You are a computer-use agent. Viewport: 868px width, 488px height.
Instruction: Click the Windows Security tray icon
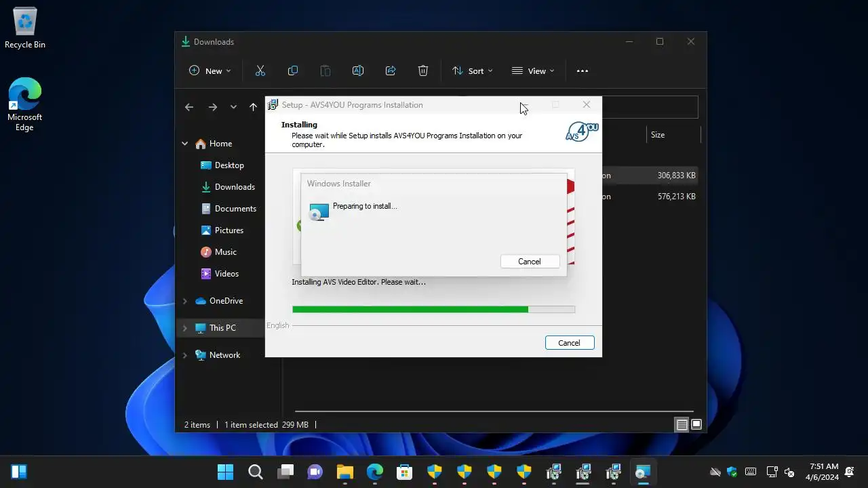coord(732,472)
